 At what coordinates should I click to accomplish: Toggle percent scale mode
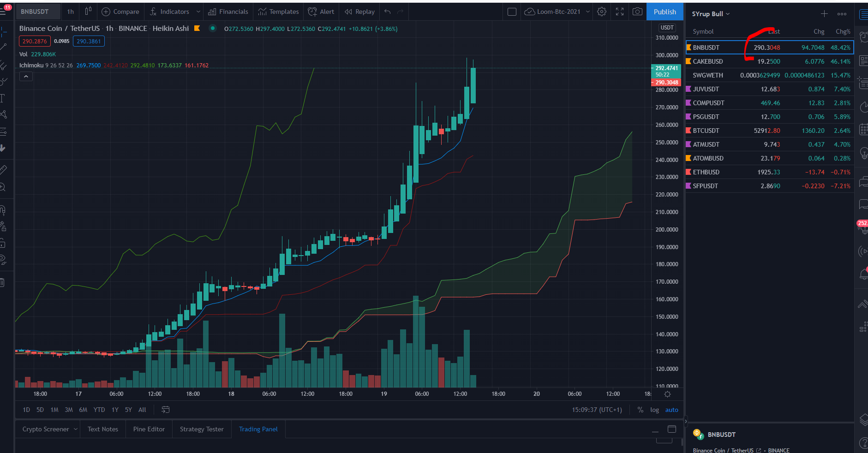641,410
